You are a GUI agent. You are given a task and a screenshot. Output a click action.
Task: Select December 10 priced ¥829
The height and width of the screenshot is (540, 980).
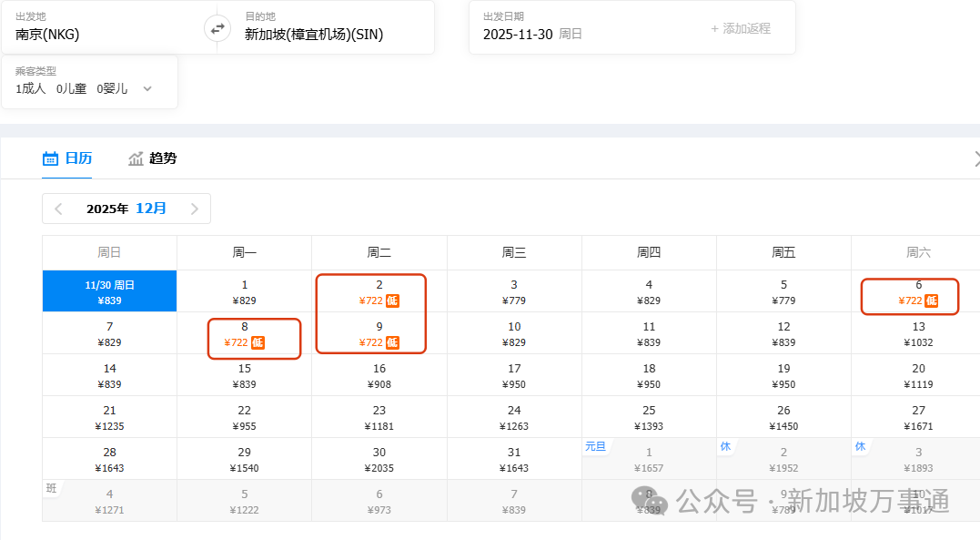[514, 333]
